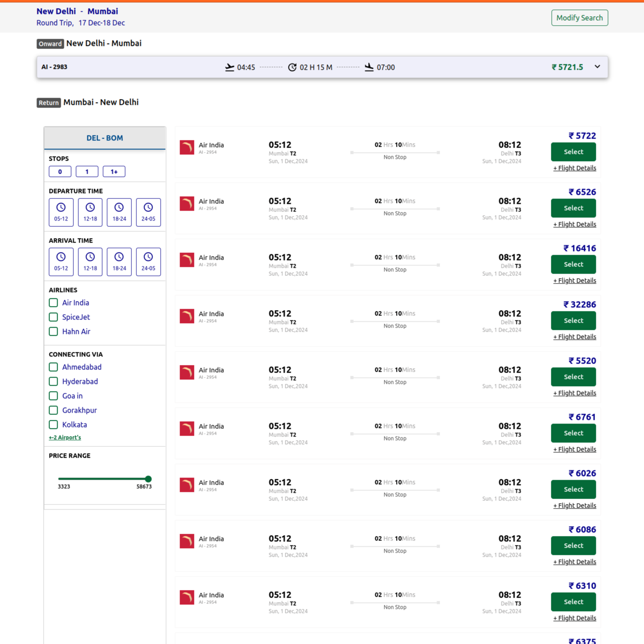Click Air India logo on ₹ 6761 flight
Screen dimensions: 644x644
point(187,429)
